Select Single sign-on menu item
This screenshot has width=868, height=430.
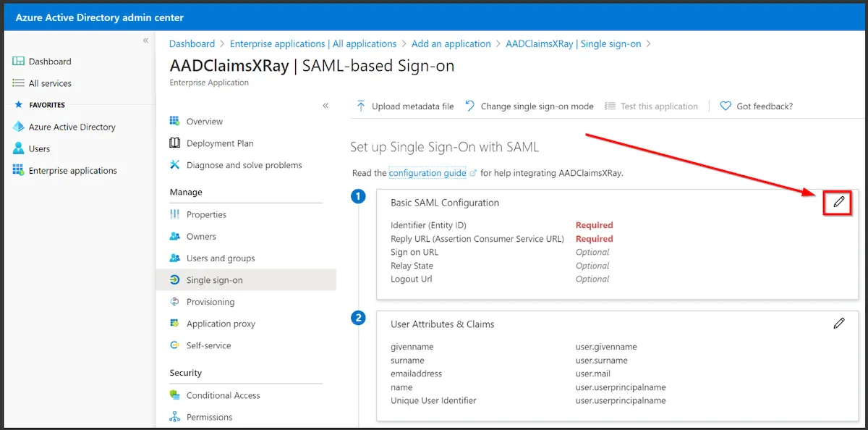coord(246,280)
